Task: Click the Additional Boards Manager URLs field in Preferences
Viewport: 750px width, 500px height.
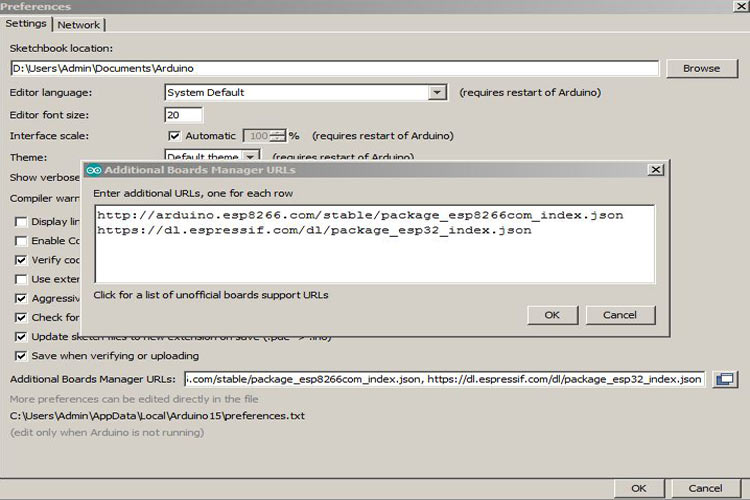Action: [444, 379]
